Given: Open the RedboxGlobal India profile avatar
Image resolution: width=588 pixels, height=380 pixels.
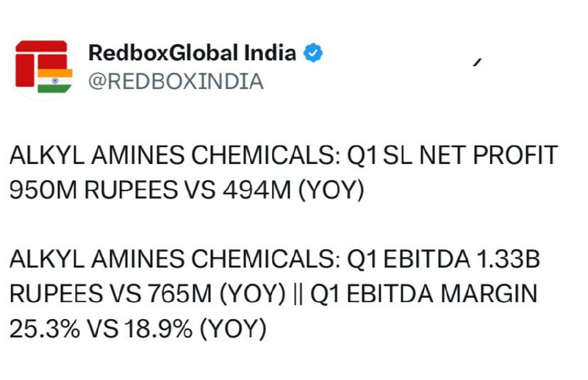Looking at the screenshot, I should pos(43,67).
